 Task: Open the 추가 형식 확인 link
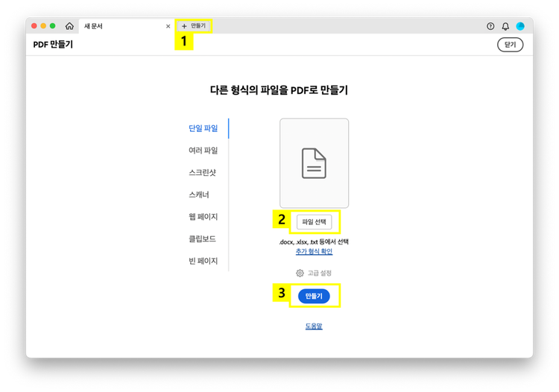(x=314, y=251)
